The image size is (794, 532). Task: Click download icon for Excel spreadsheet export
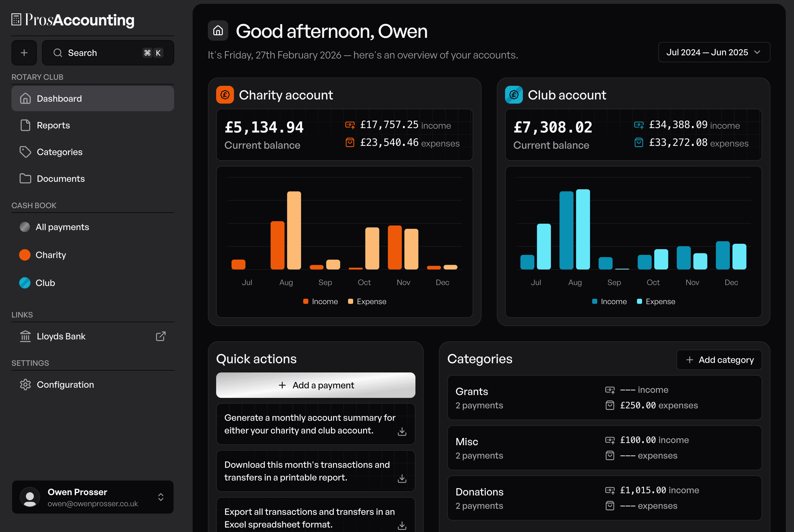point(402,525)
